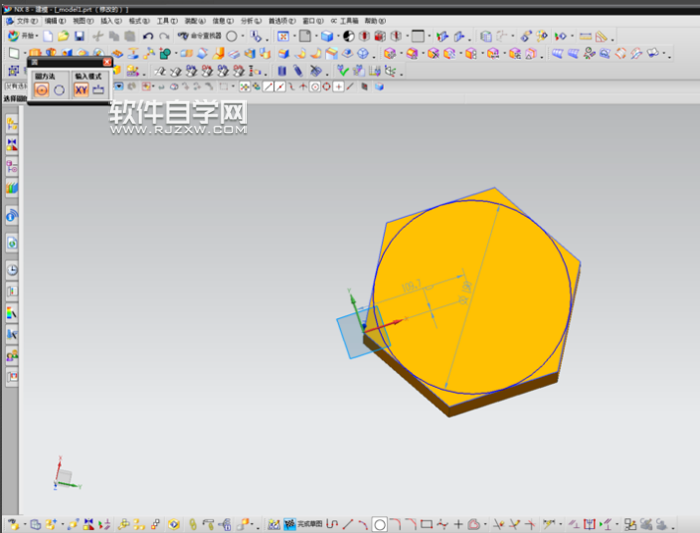
Task: Select the Circle tool in the bottom sketch toolbar
Action: (379, 524)
